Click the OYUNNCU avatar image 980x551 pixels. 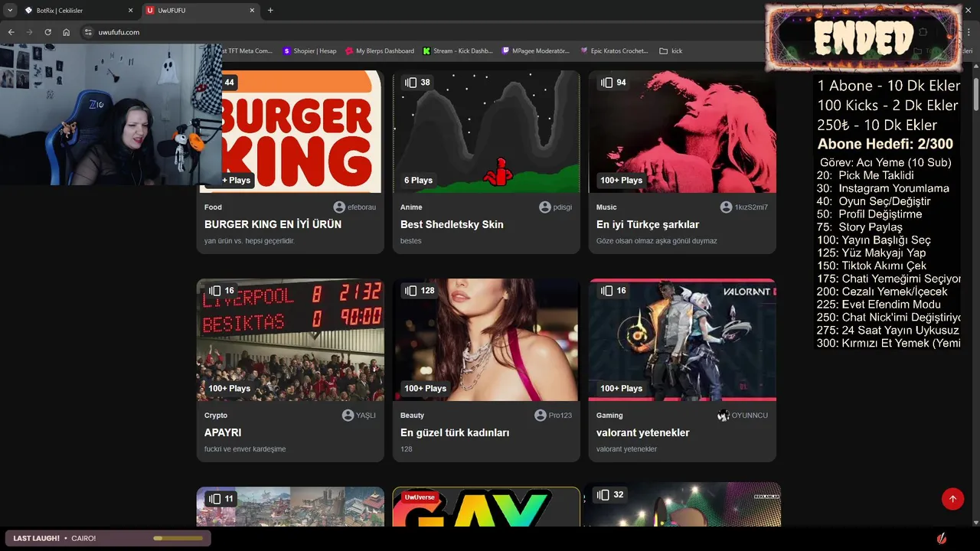pyautogui.click(x=724, y=416)
